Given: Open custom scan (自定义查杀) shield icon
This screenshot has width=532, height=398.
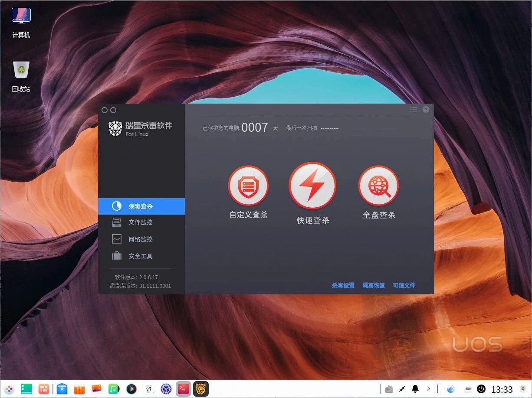Looking at the screenshot, I should [x=248, y=186].
